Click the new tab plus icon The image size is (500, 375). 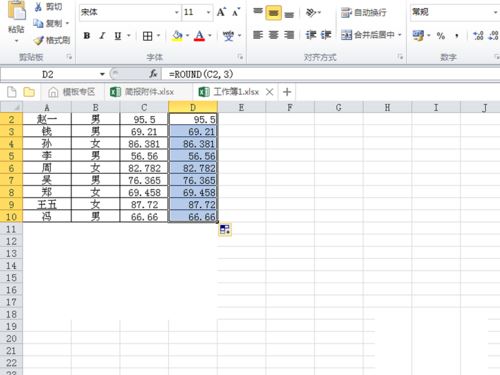[x=287, y=92]
